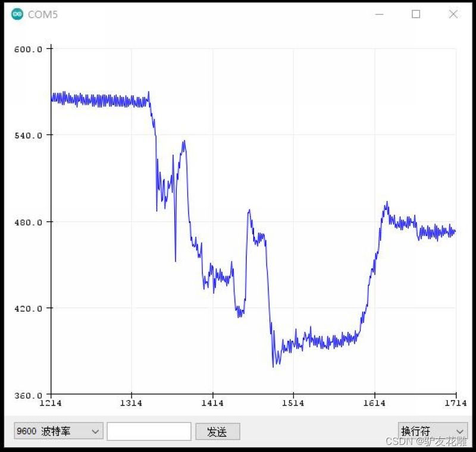Click the 1714 x-axis label
The image size is (476, 452).
(456, 403)
